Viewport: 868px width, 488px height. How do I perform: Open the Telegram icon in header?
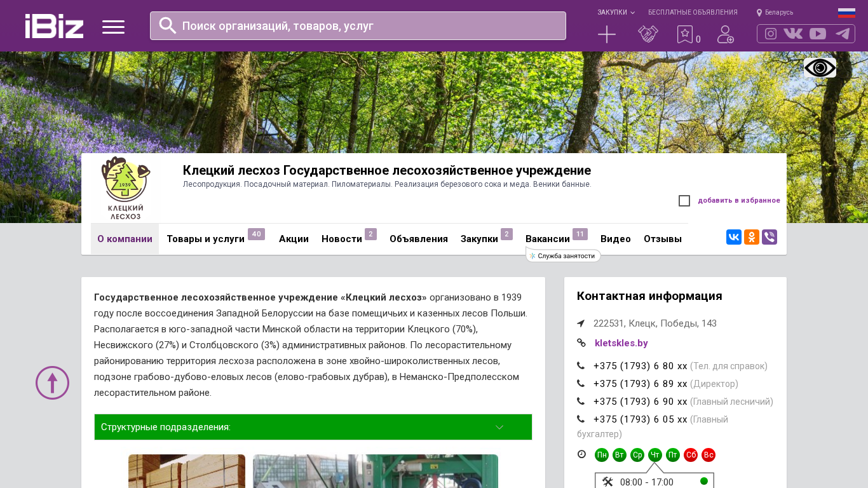coord(843,34)
